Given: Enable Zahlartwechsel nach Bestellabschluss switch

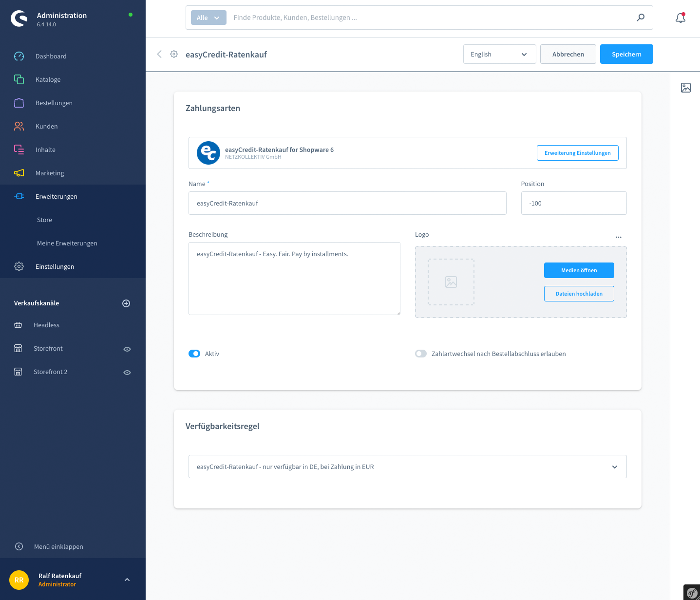Looking at the screenshot, I should (421, 354).
